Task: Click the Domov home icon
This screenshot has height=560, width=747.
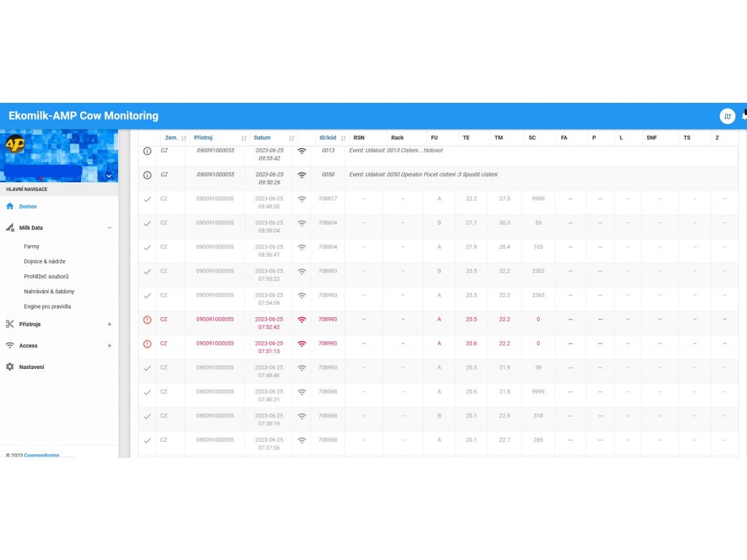Action: coord(10,206)
